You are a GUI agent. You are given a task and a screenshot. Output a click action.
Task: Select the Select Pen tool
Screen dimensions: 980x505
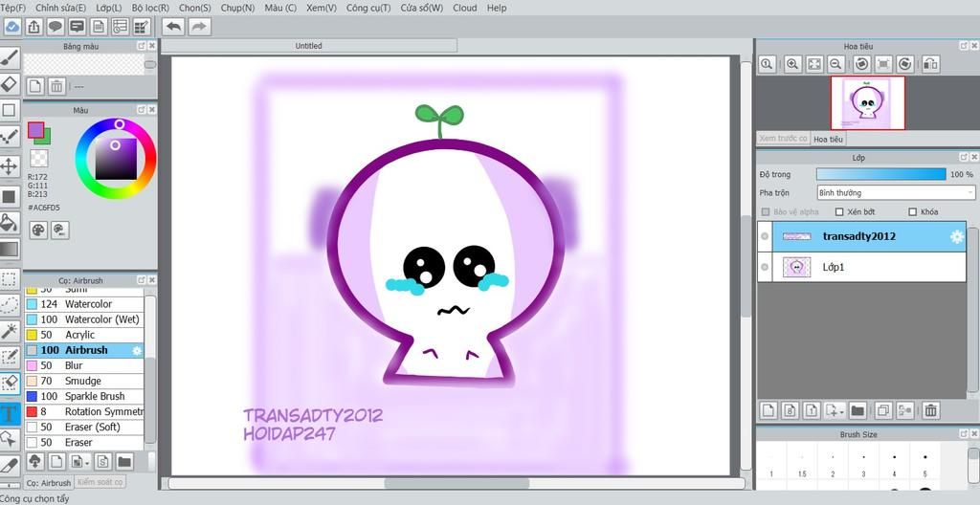10,357
